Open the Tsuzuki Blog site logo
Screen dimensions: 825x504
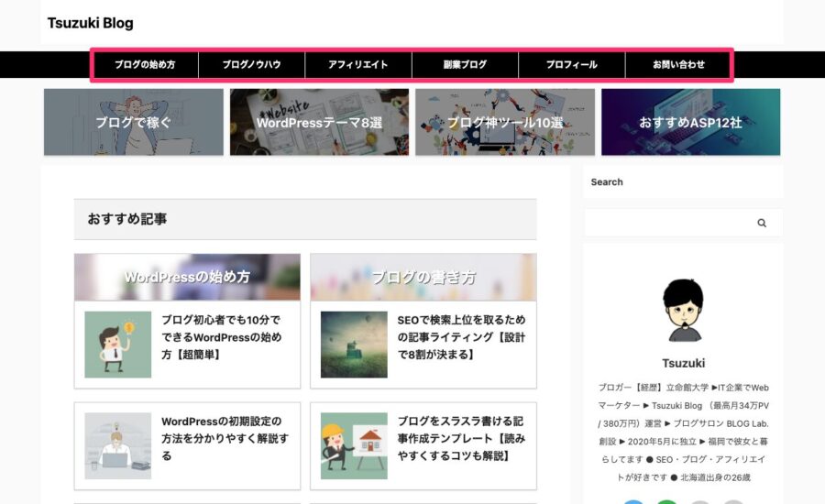91,23
